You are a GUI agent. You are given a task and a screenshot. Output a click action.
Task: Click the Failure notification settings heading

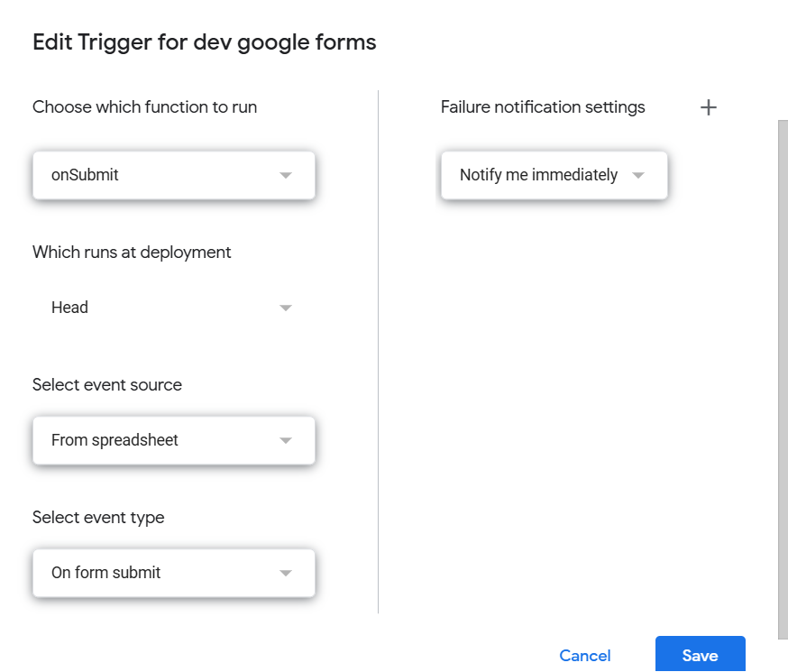(x=543, y=107)
